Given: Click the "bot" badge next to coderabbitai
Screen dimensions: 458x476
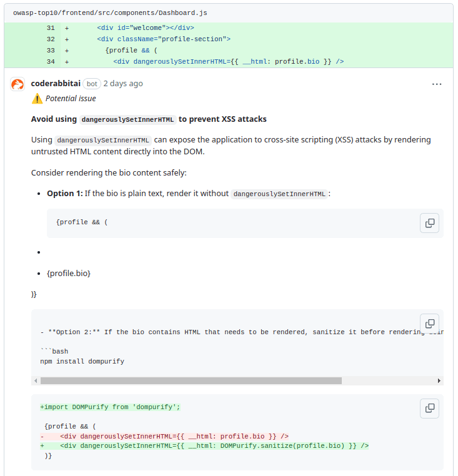Looking at the screenshot, I should 92,84.
